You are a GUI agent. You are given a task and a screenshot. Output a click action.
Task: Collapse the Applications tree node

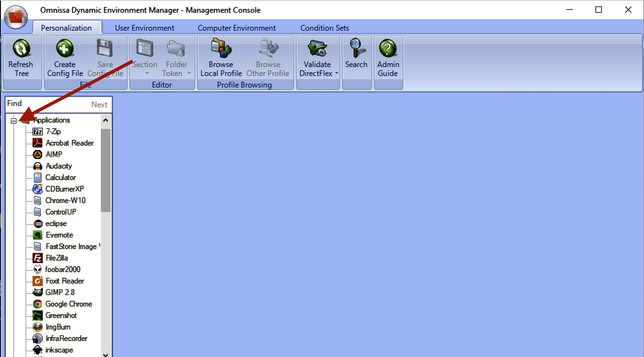(x=13, y=121)
